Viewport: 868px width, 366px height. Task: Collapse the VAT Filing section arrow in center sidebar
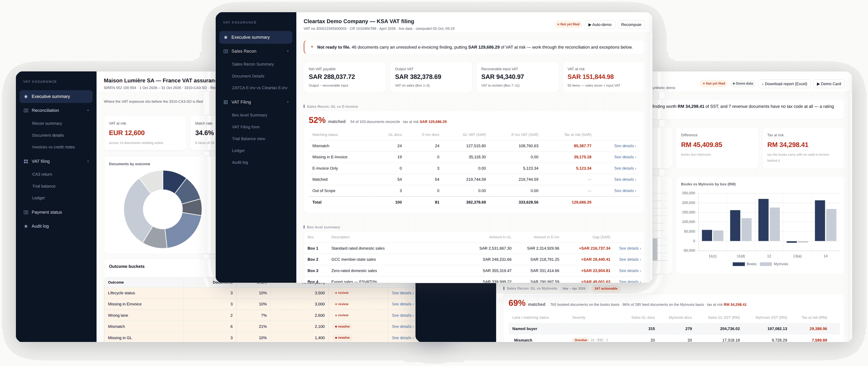tap(288, 102)
